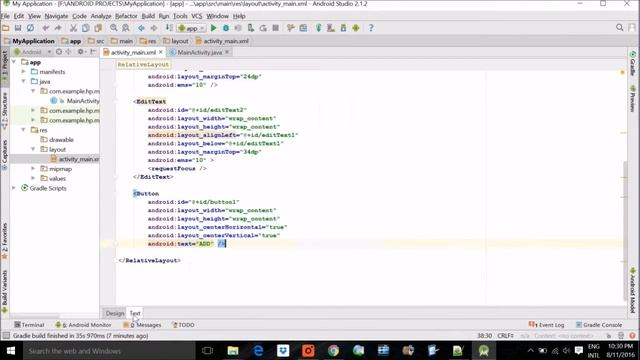Open the TODO tool window
The image size is (640, 360).
pyautogui.click(x=183, y=325)
